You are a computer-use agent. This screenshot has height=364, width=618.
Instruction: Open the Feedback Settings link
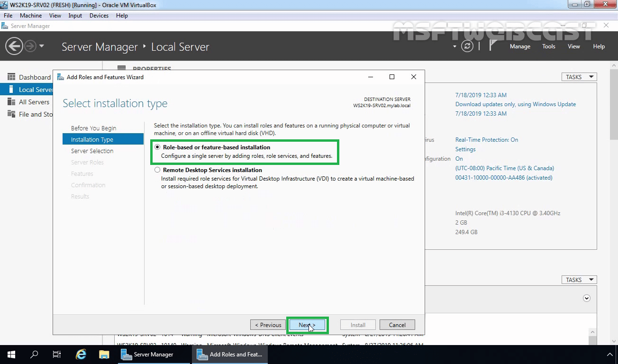[x=465, y=149]
